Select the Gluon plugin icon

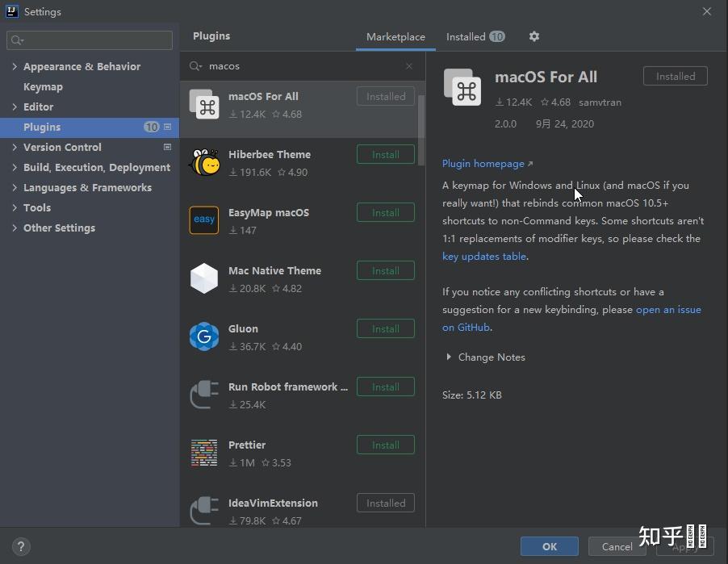click(203, 336)
